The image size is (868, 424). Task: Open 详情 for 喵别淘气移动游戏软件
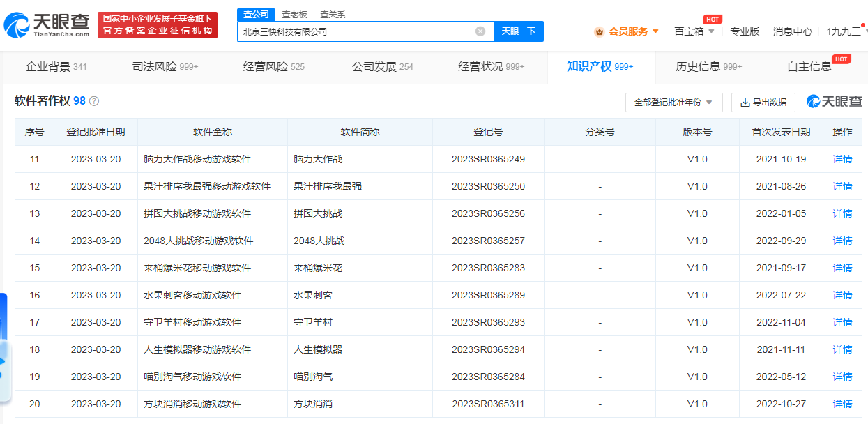(x=842, y=377)
